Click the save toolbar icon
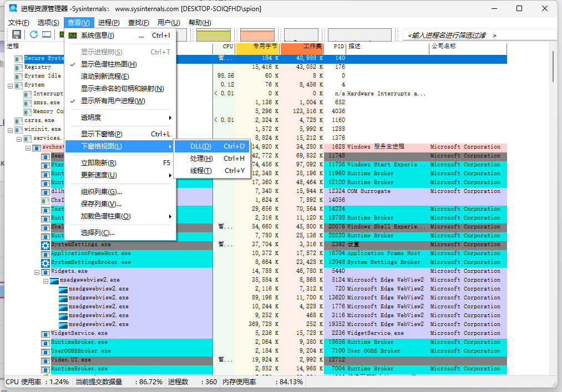Image resolution: width=562 pixels, height=392 pixels. [16, 34]
